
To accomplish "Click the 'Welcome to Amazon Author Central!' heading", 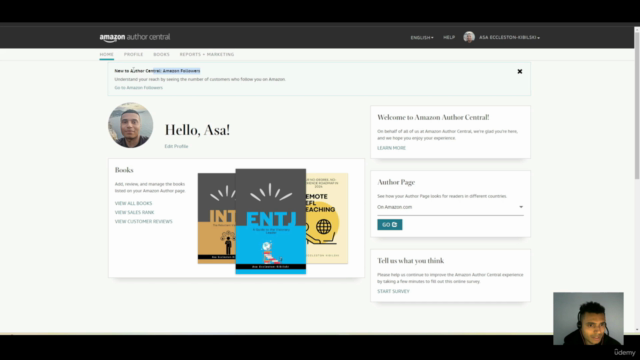I will [x=433, y=118].
